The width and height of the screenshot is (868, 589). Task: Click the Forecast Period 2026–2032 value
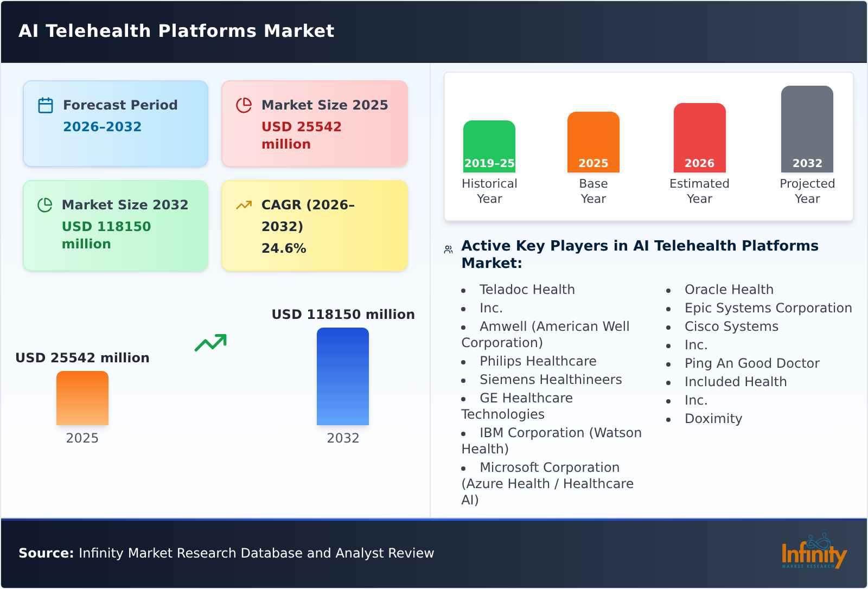point(102,127)
